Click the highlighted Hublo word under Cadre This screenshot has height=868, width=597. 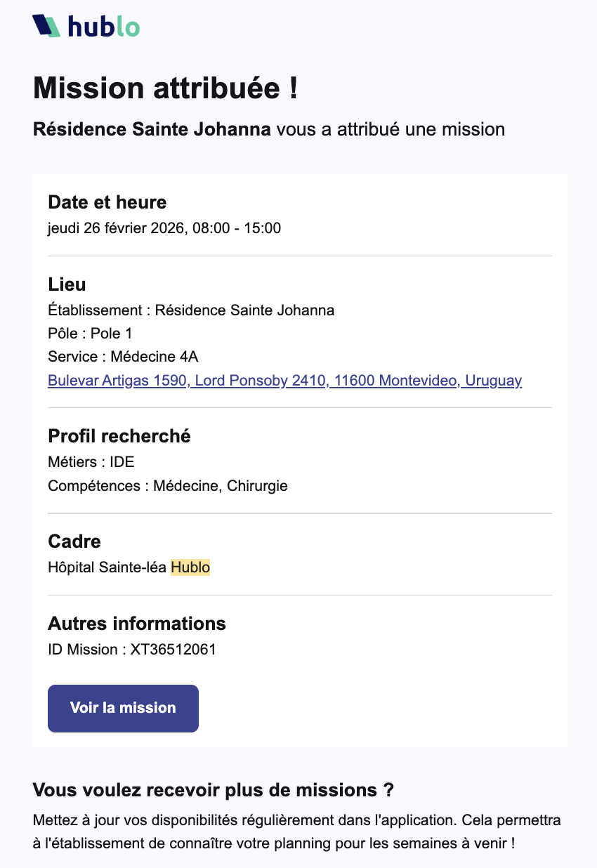click(190, 567)
